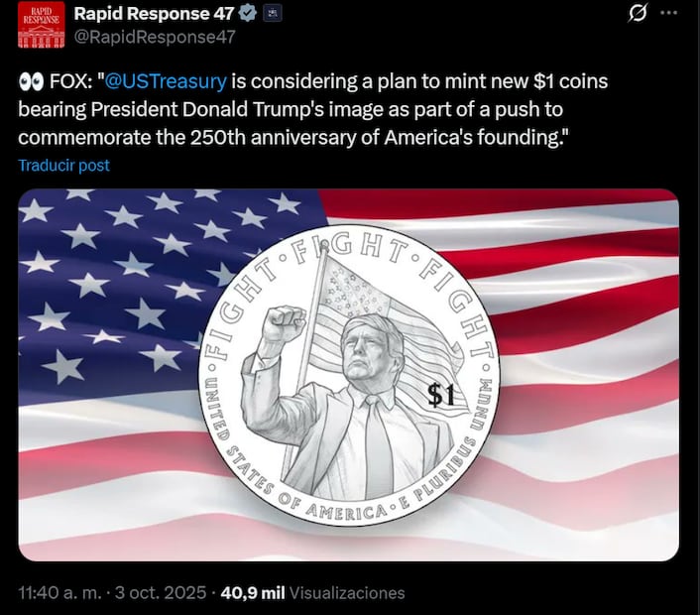Image resolution: width=700 pixels, height=615 pixels.
Task: Click Traducir post to translate
Action: 63,166
